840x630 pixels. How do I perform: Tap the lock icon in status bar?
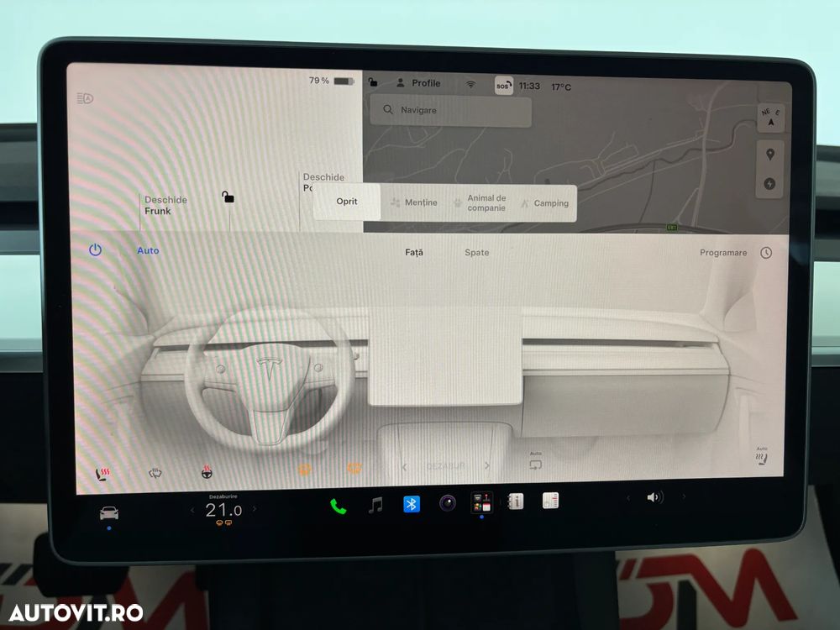[373, 82]
